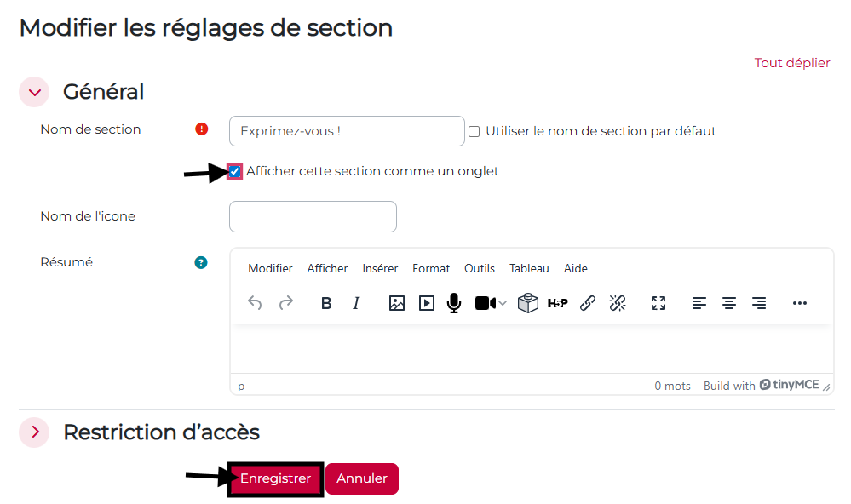
Task: Click the H5P content icon
Action: [557, 303]
